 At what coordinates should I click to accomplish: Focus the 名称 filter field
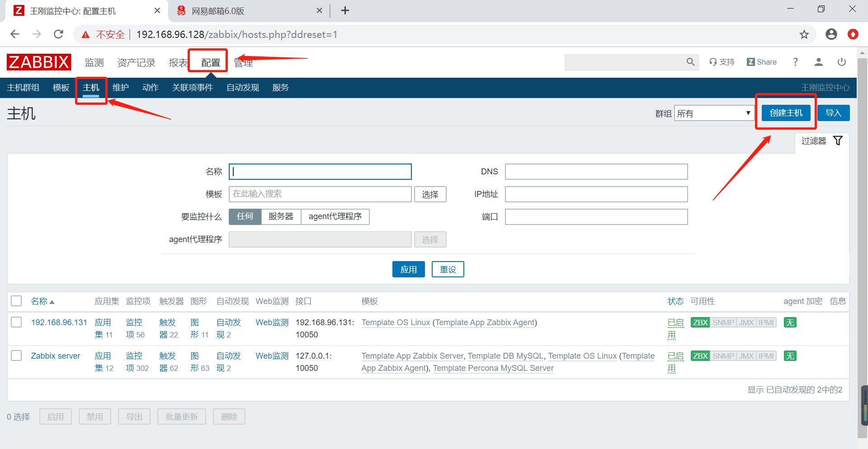pyautogui.click(x=320, y=172)
